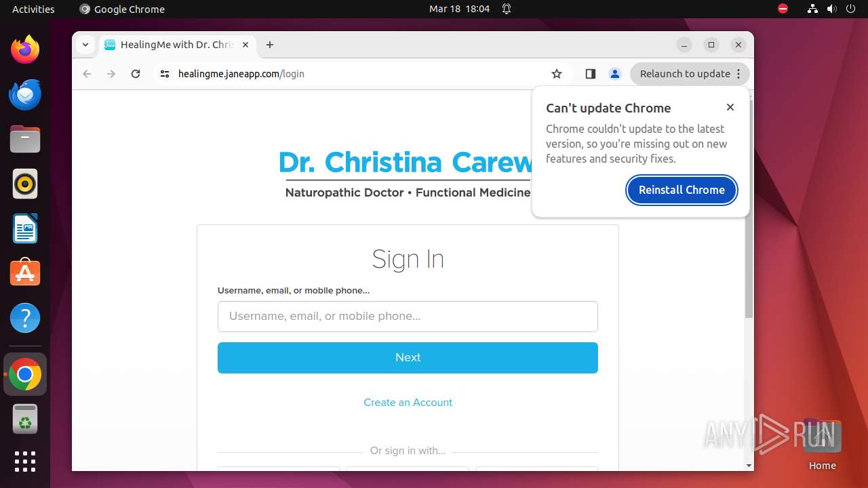Open the power menu in top bar
Viewport: 868px width, 488px height.
click(852, 9)
